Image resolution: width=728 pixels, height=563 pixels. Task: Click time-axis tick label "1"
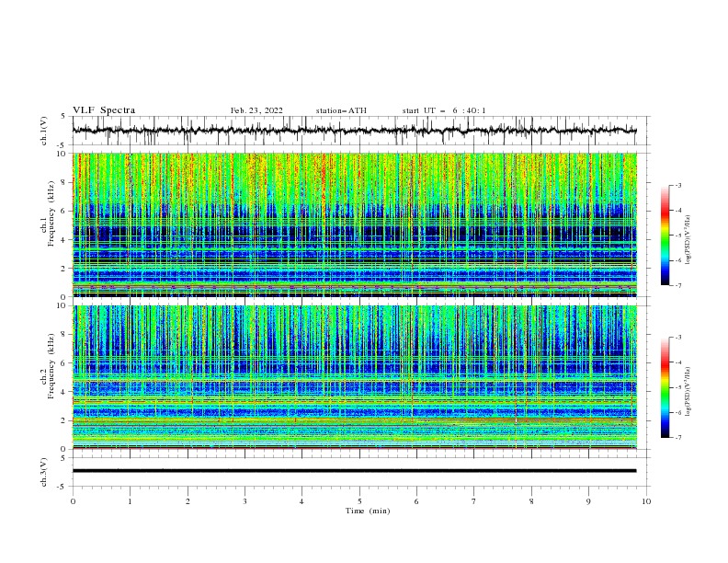click(x=130, y=501)
